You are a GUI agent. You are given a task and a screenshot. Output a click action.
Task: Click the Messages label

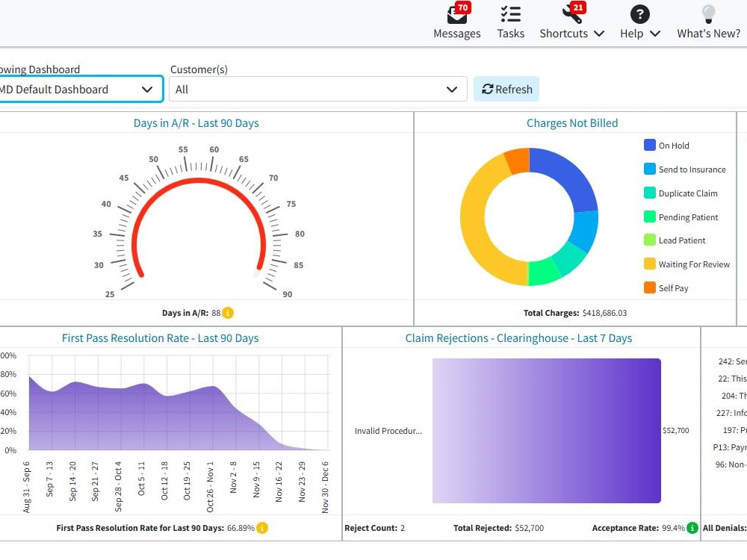[457, 34]
